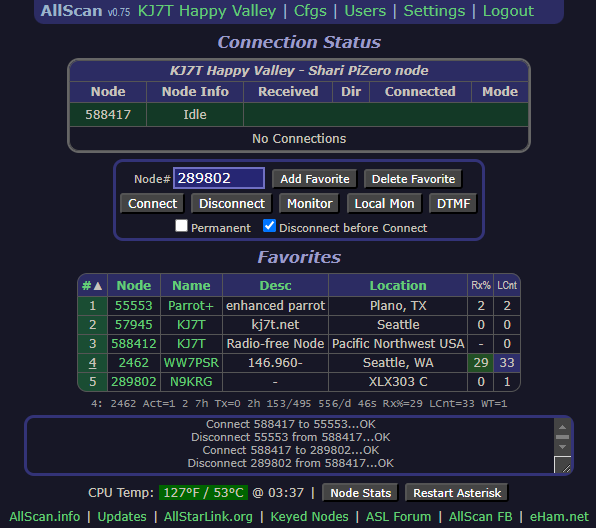Screen dimensions: 596x528
Task: Open the AllScan FB link
Action: pyautogui.click(x=480, y=517)
